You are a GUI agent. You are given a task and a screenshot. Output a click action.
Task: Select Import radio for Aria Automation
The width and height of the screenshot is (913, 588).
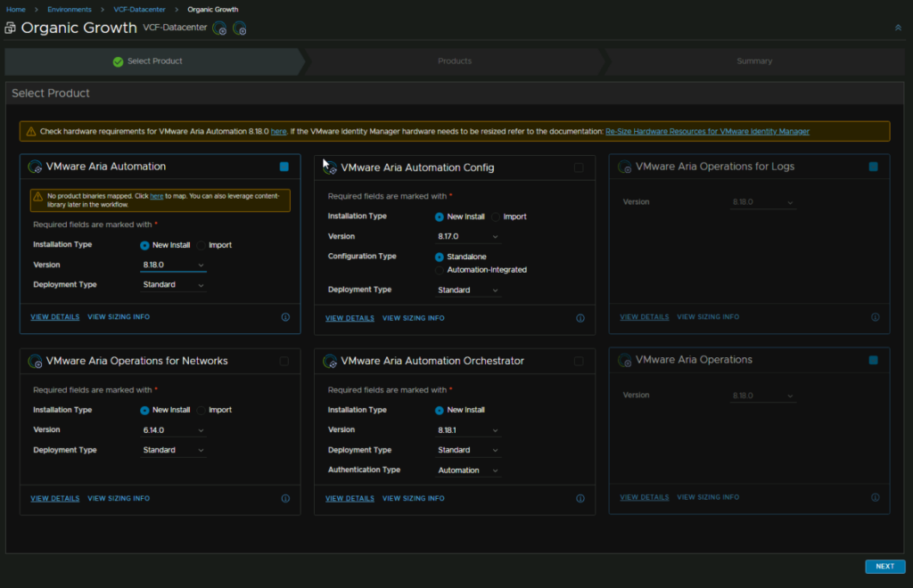(202, 245)
